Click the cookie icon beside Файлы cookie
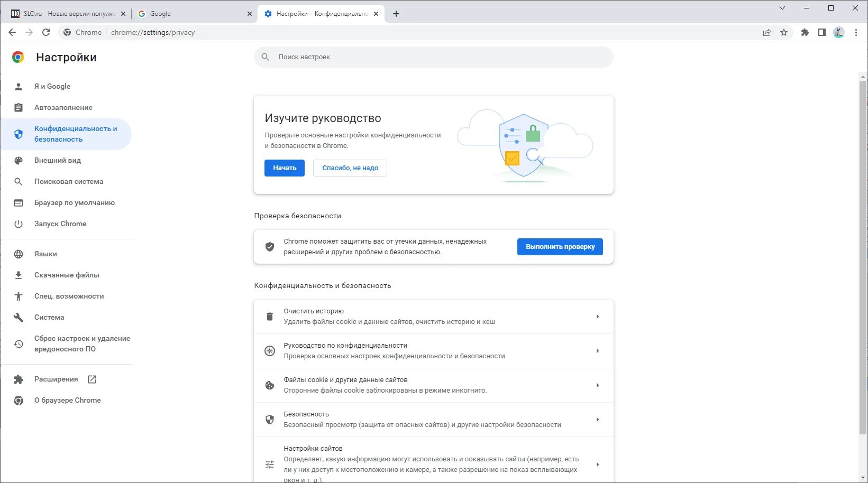The height and width of the screenshot is (483, 868). 270,385
